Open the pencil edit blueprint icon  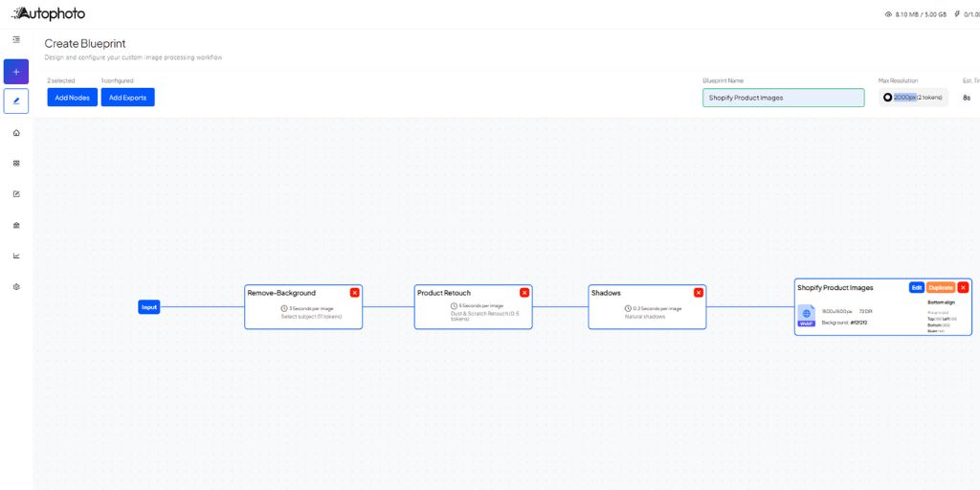pos(16,100)
